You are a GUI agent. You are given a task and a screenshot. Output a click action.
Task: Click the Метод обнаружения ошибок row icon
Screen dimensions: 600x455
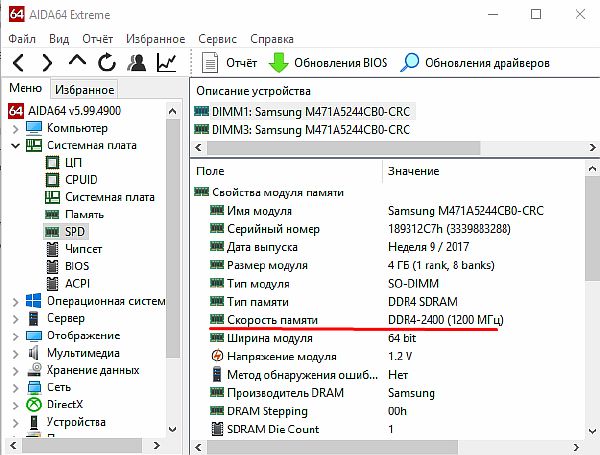pos(217,374)
